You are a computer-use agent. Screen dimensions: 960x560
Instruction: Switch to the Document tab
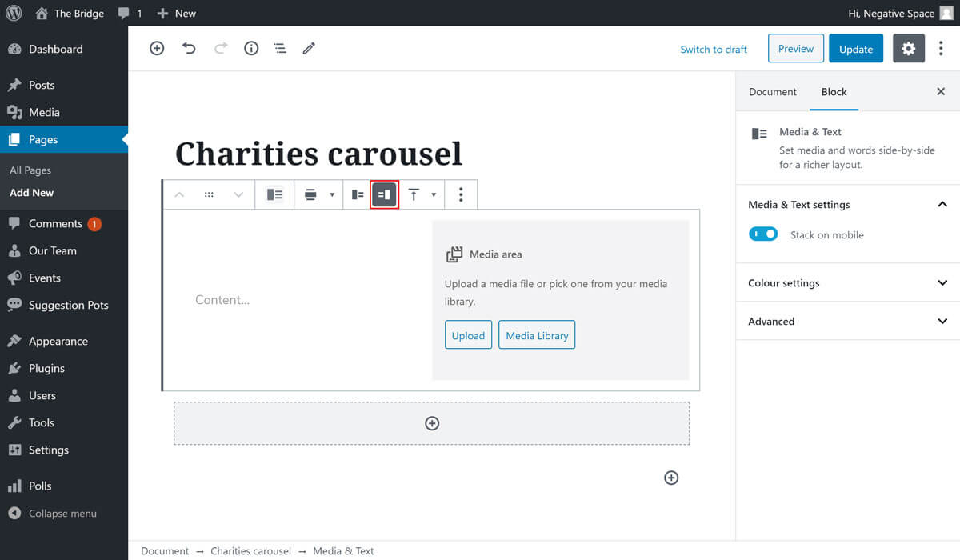pyautogui.click(x=772, y=92)
